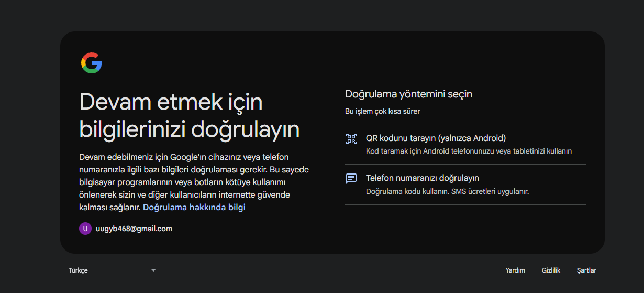This screenshot has height=293, width=644.
Task: Open the Türkçe language dropdown
Action: (112, 270)
